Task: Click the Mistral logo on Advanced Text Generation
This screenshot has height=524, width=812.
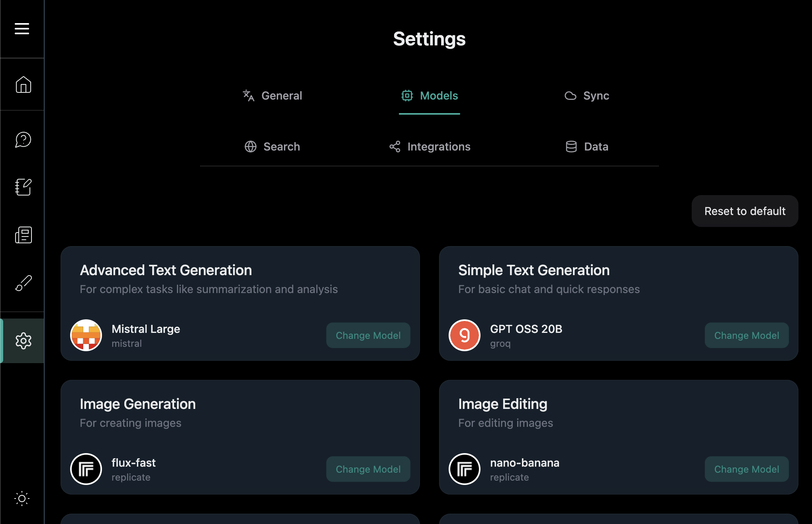Action: coord(86,335)
